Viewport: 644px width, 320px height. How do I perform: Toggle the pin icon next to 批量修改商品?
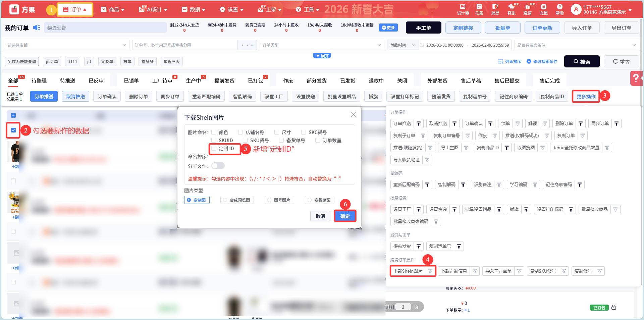tap(615, 210)
